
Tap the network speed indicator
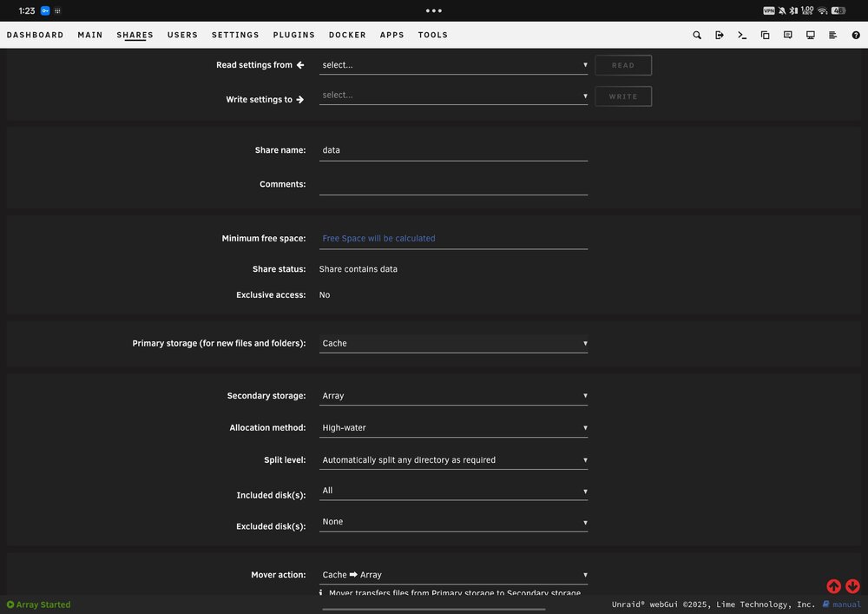(807, 10)
